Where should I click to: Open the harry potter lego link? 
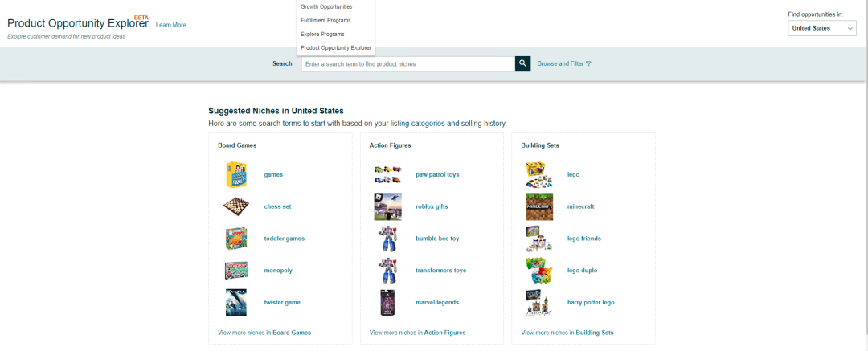point(591,302)
